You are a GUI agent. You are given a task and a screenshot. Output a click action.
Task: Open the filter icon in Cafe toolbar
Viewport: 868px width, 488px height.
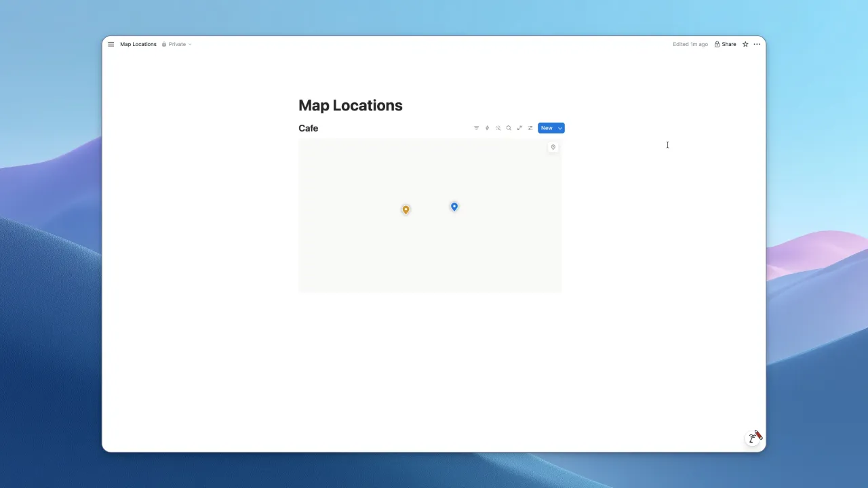point(476,128)
